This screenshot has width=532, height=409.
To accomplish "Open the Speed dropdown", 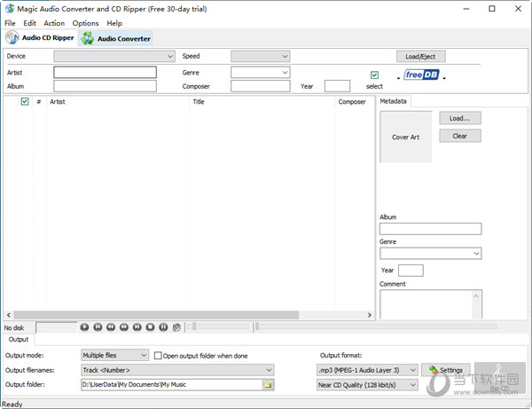I will coord(260,57).
